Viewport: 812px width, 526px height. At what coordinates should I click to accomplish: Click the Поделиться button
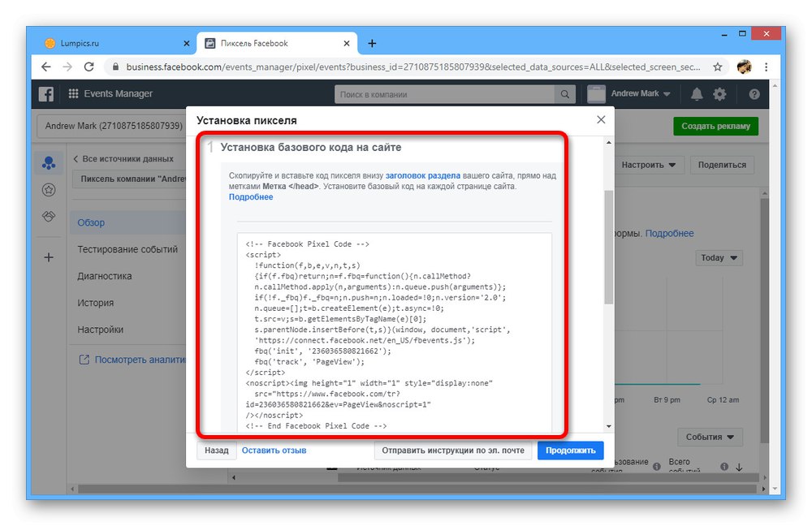coord(722,165)
